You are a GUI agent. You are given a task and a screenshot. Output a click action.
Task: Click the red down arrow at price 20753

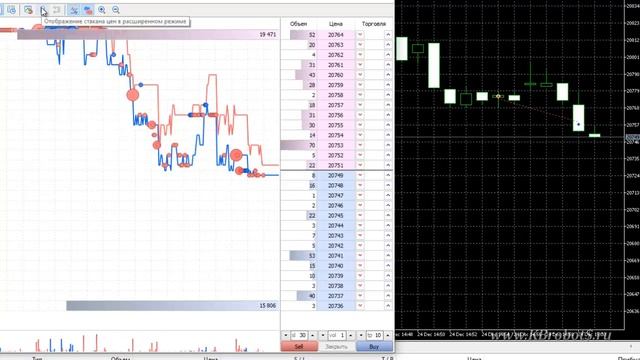360,145
